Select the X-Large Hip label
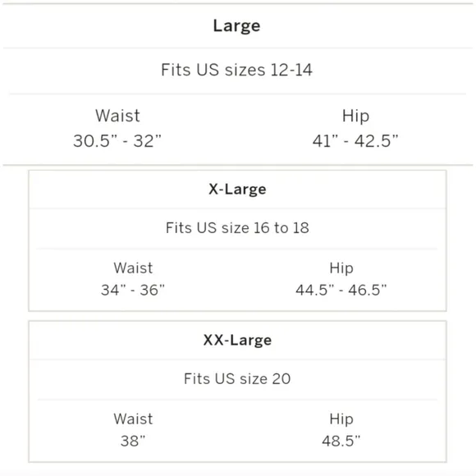 coord(341,268)
